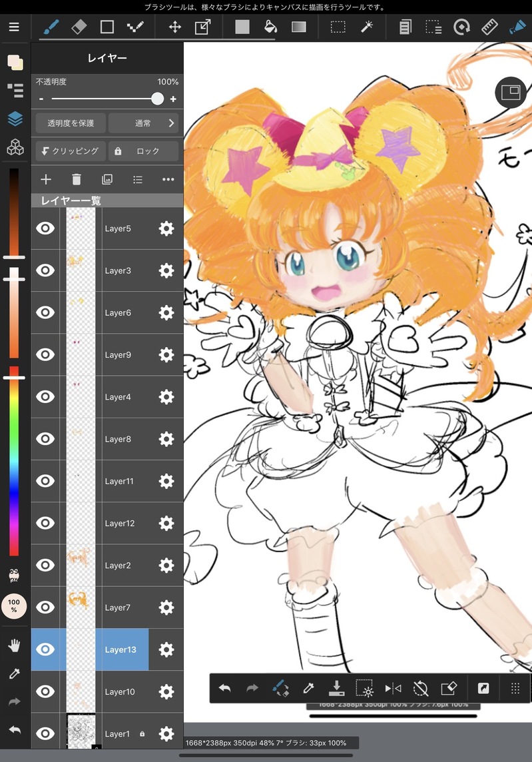
Task: Hide Layer1 using the eye icon
Action: click(45, 733)
